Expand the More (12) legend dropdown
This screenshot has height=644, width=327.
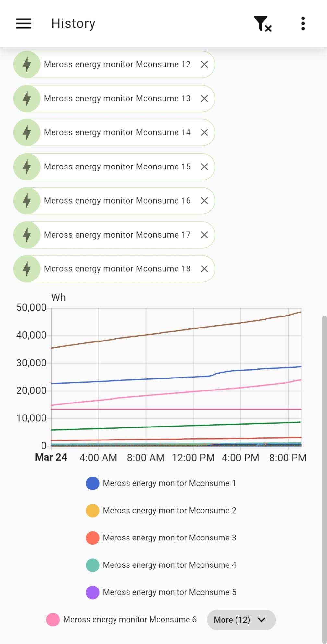pos(241,620)
